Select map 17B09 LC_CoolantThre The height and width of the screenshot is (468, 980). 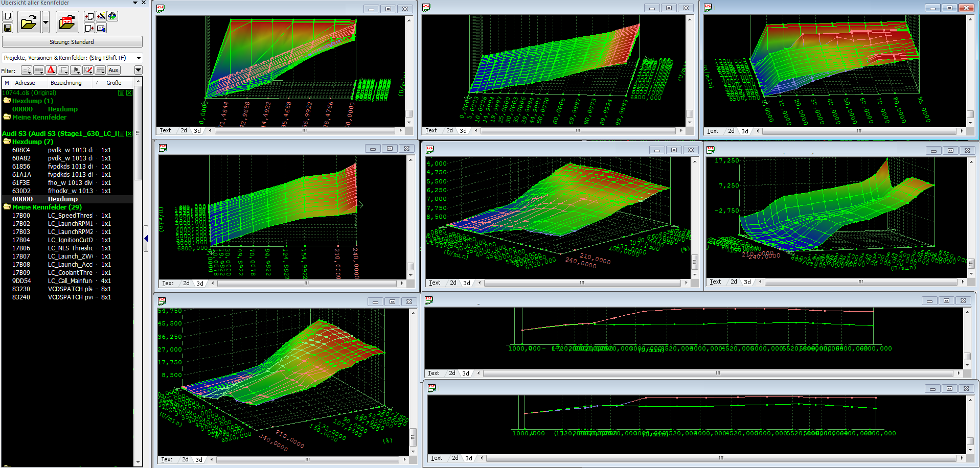[67, 273]
